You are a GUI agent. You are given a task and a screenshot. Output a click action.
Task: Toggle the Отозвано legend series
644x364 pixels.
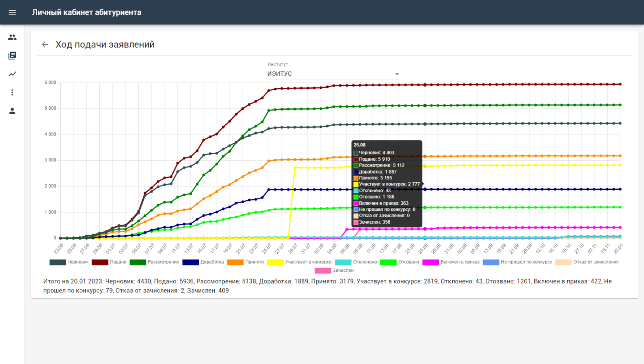[x=400, y=262]
